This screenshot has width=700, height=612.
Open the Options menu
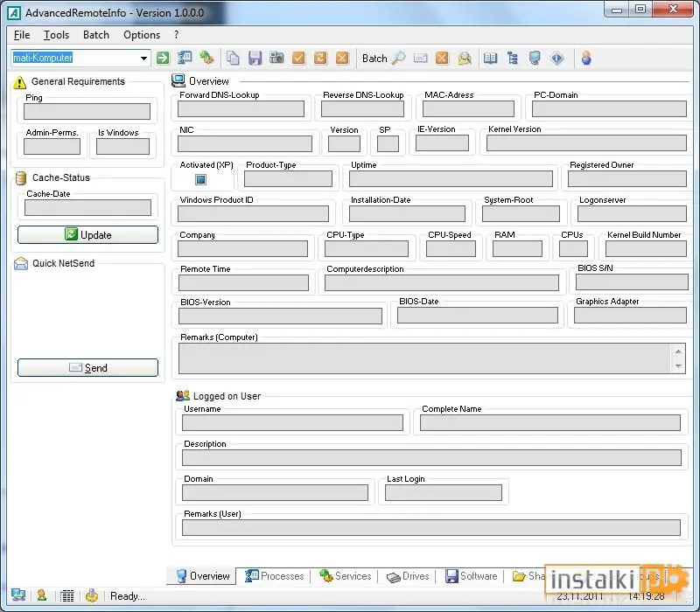pyautogui.click(x=142, y=35)
